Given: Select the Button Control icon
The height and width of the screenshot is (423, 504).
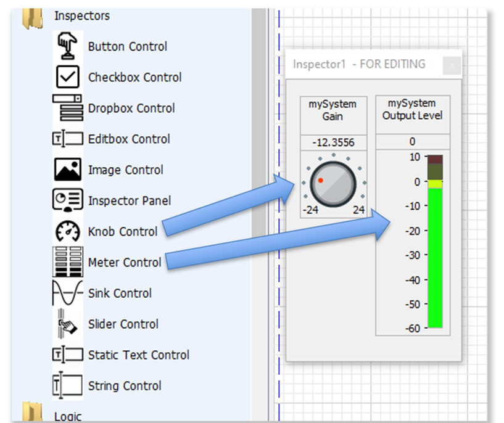Looking at the screenshot, I should point(67,46).
